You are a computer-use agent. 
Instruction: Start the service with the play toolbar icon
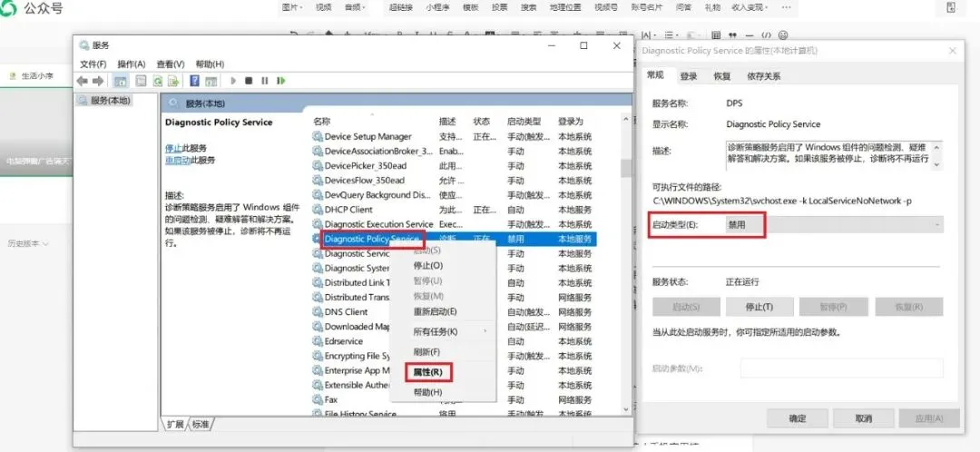(233, 81)
